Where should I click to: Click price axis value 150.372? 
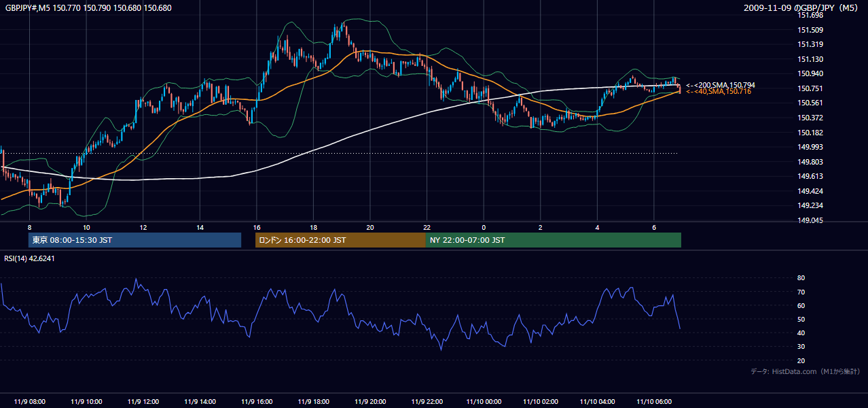[810, 118]
